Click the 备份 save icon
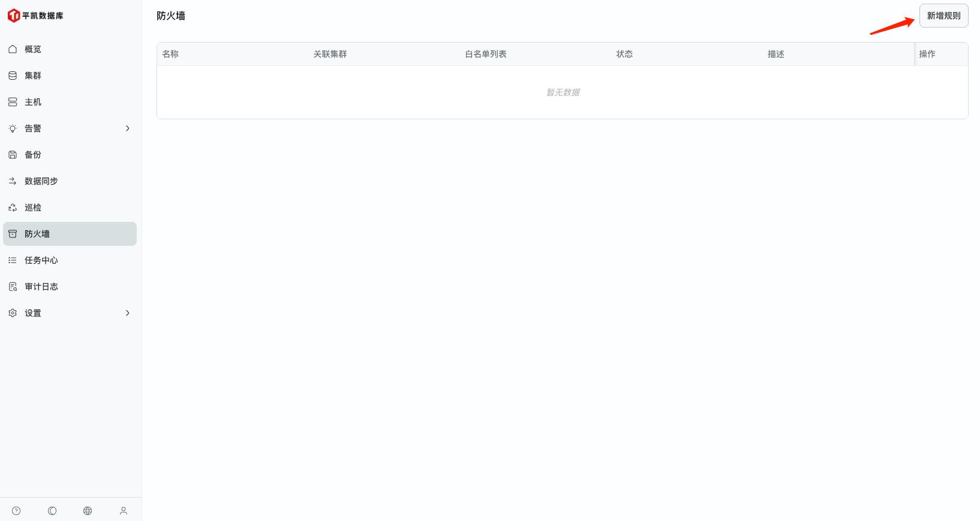The image size is (980, 521). coord(13,155)
